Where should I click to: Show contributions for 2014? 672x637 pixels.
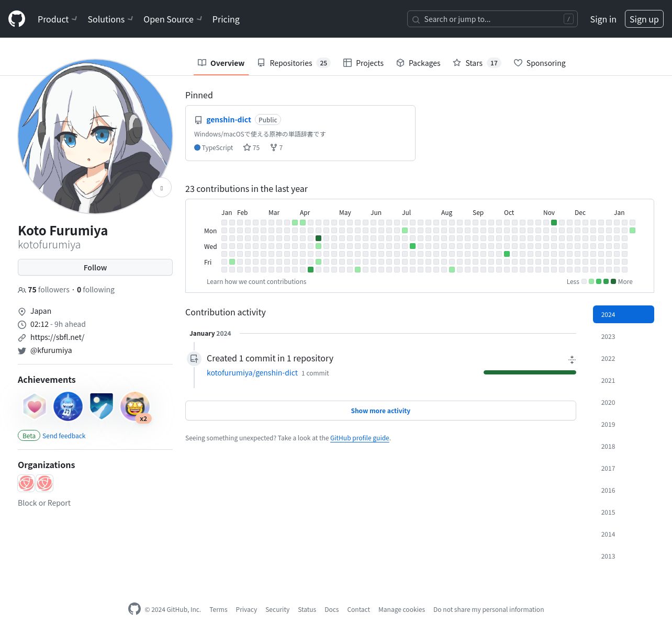[623, 534]
